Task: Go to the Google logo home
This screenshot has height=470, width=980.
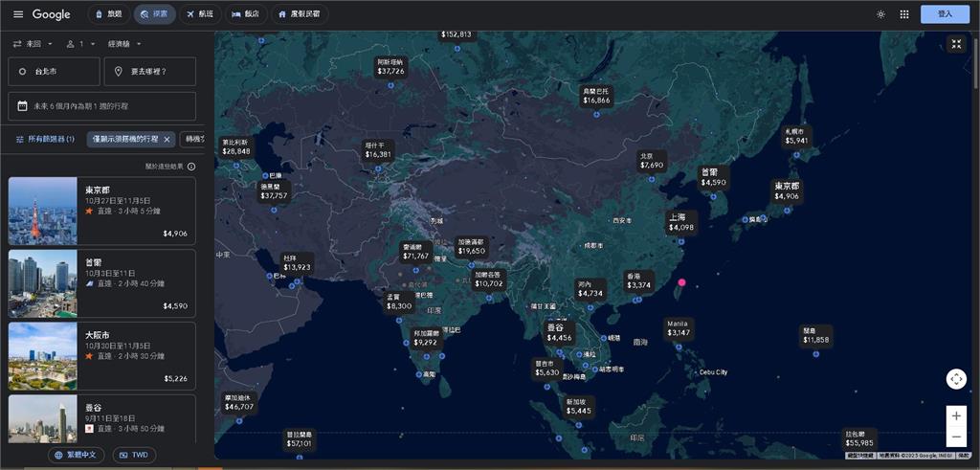Action: pos(52,14)
